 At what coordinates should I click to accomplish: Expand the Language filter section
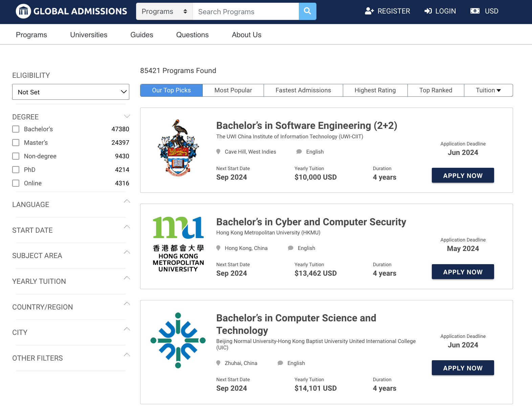click(x=127, y=201)
